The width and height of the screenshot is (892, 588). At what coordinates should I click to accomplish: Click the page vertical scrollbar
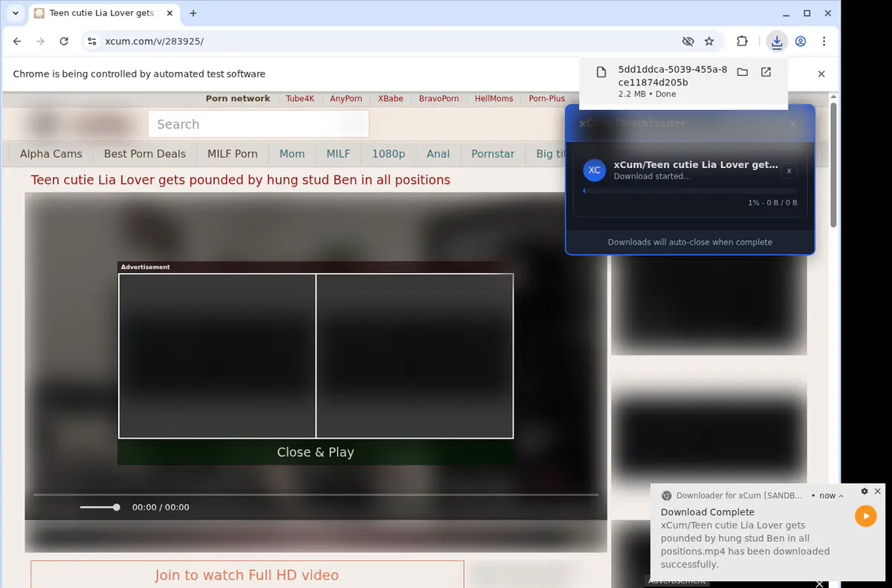[834, 165]
